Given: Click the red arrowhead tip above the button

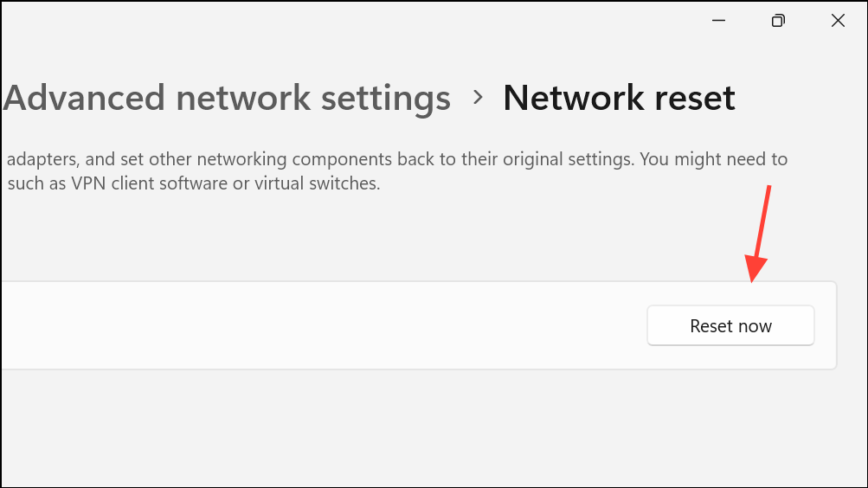Looking at the screenshot, I should 753,279.
